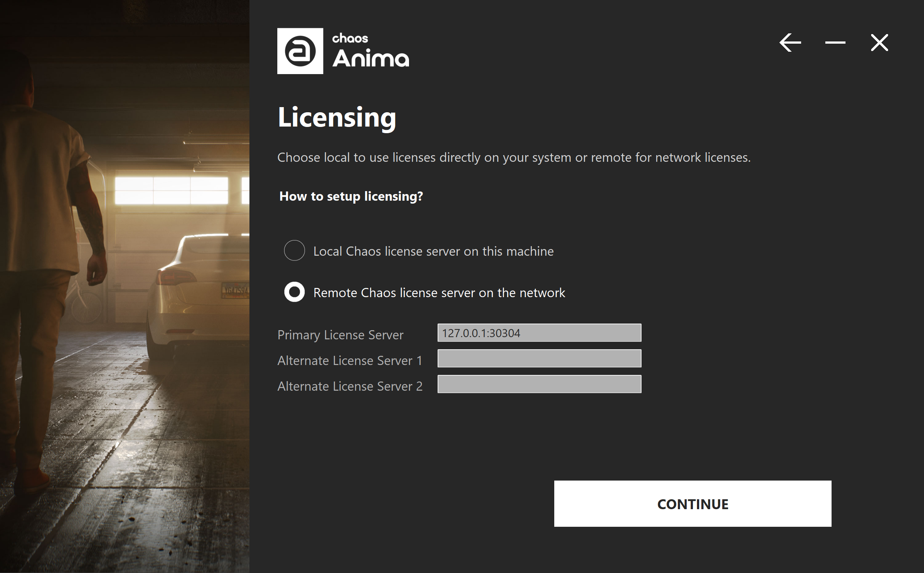Minimize the Anima installer window
The width and height of the screenshot is (924, 573).
point(835,43)
